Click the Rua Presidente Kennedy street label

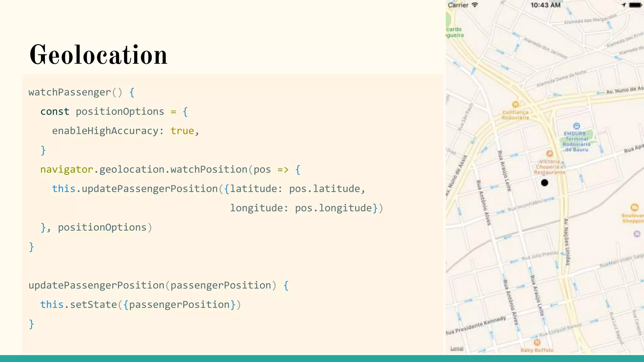pos(476,326)
